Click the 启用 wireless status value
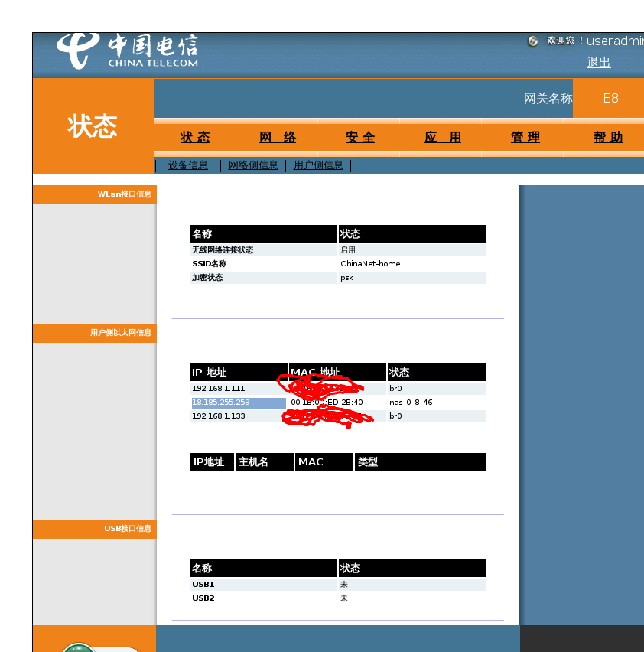This screenshot has width=644, height=652. tap(348, 250)
